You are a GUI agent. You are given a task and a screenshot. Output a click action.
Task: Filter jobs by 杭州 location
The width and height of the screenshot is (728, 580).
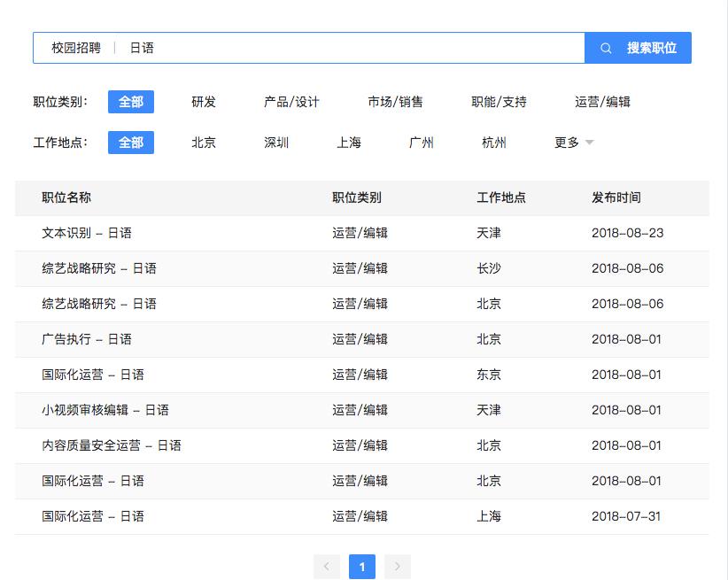(x=493, y=141)
